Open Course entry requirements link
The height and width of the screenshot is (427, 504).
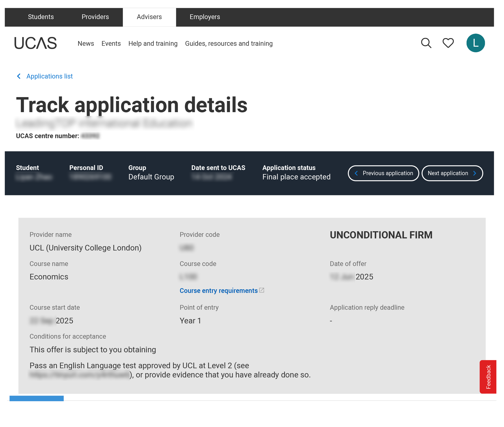point(218,290)
